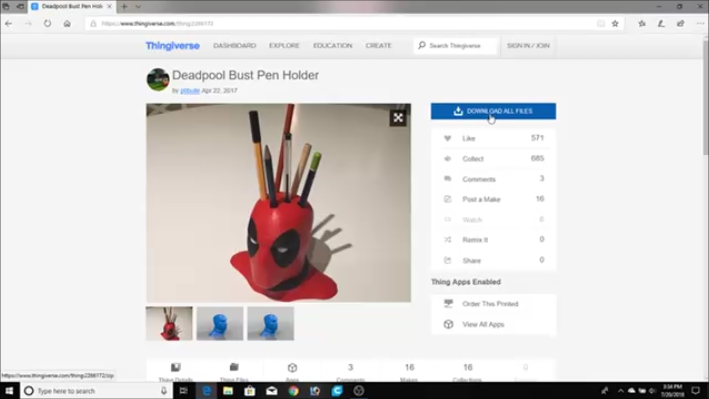Expand the main image to fullscreen
The width and height of the screenshot is (709, 399).
(398, 118)
